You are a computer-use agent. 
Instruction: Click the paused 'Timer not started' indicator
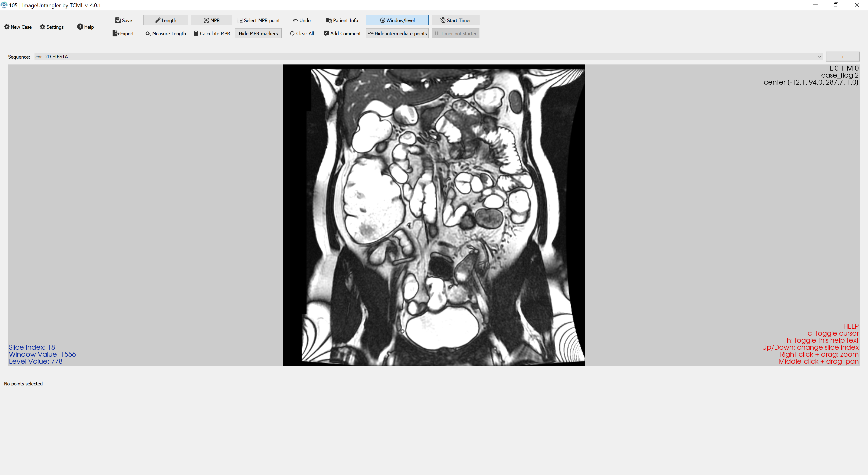[x=455, y=33]
